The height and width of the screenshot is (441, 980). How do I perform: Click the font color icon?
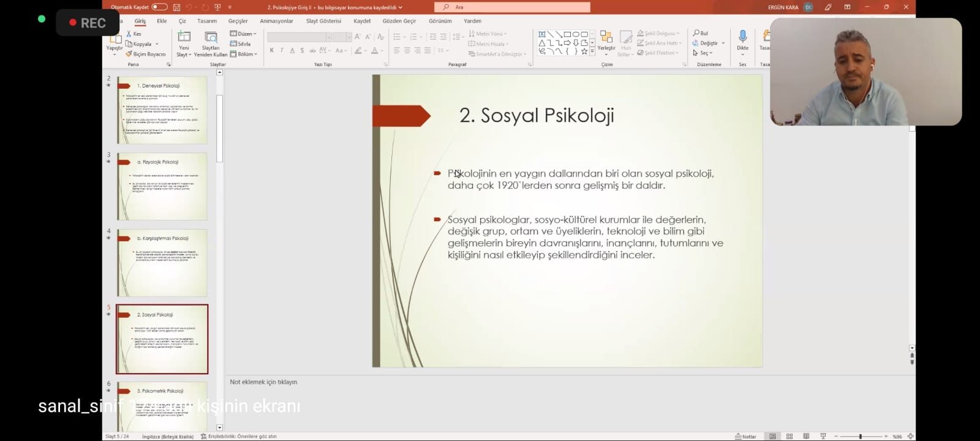point(374,51)
